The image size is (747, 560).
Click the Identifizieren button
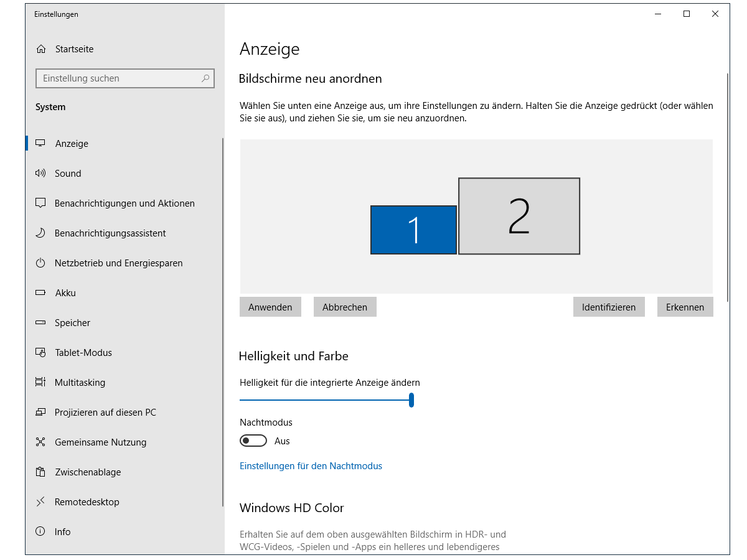pos(608,307)
